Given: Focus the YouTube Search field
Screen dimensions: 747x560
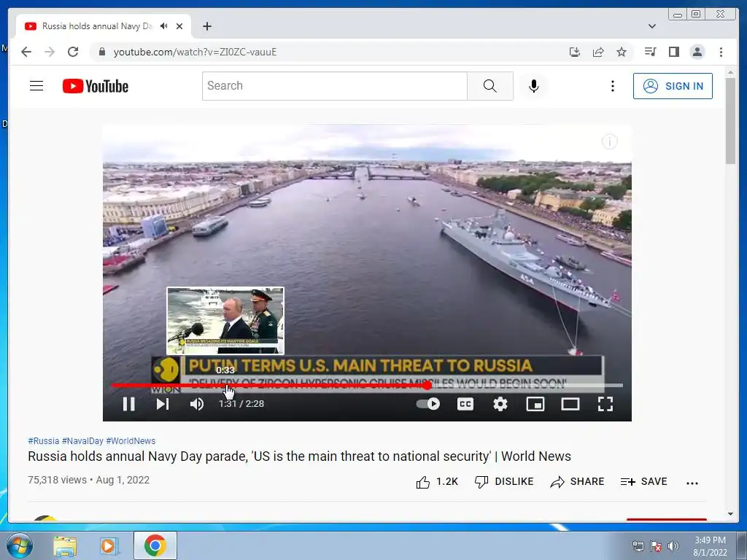Looking at the screenshot, I should coord(334,86).
